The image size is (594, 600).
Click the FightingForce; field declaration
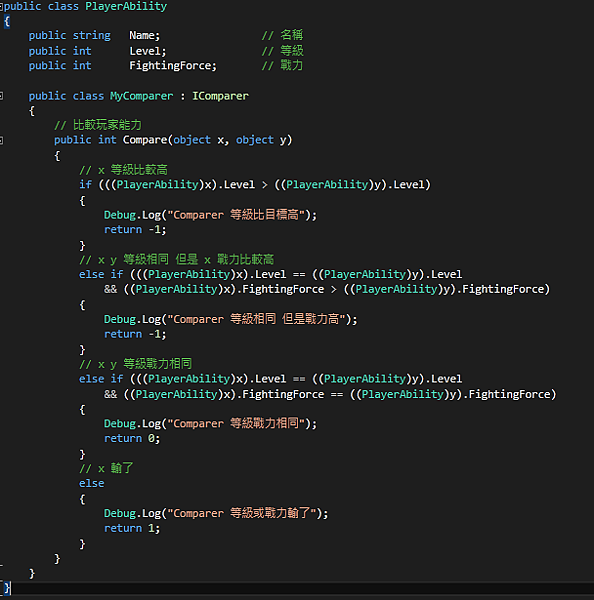tap(173, 66)
